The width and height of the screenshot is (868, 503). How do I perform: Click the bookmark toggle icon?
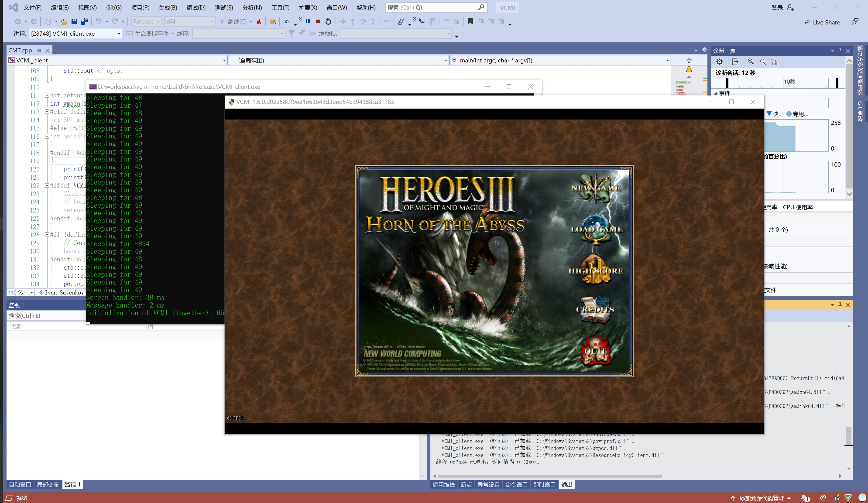(470, 21)
